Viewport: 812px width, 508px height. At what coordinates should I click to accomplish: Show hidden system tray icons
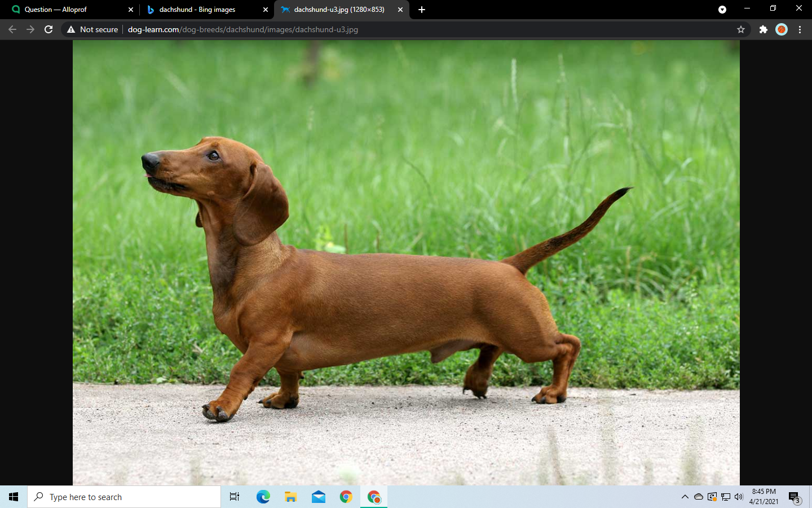pos(685,497)
